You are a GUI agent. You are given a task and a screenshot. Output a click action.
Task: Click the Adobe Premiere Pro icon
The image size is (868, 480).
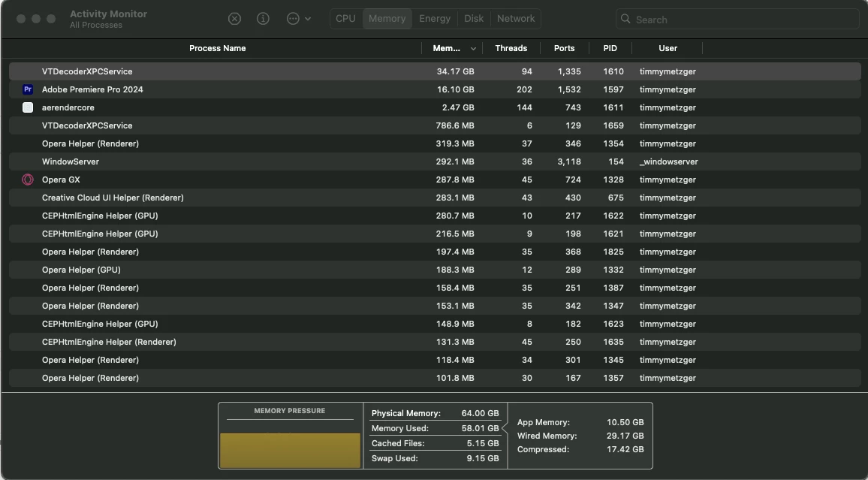(x=28, y=89)
